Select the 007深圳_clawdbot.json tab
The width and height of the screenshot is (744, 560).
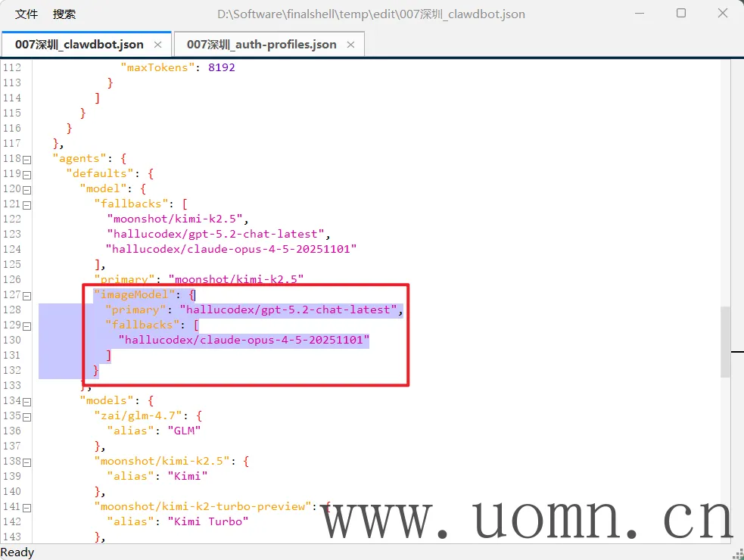(79, 45)
